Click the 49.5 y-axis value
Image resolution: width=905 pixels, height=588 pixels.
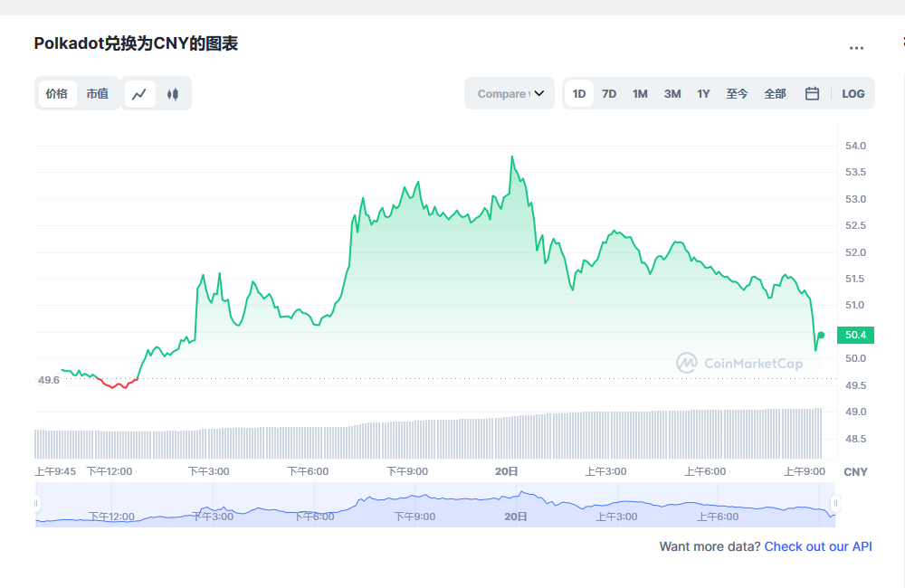pos(855,385)
